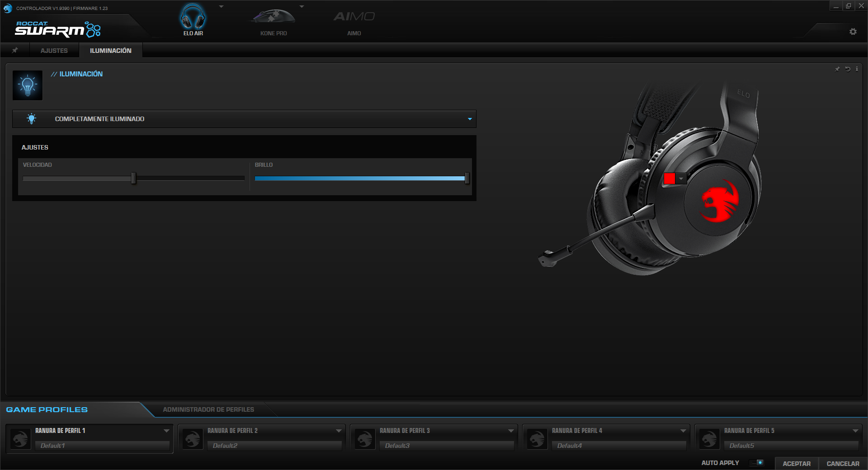Open the Game Profiles tab
The image size is (868, 470).
click(47, 409)
